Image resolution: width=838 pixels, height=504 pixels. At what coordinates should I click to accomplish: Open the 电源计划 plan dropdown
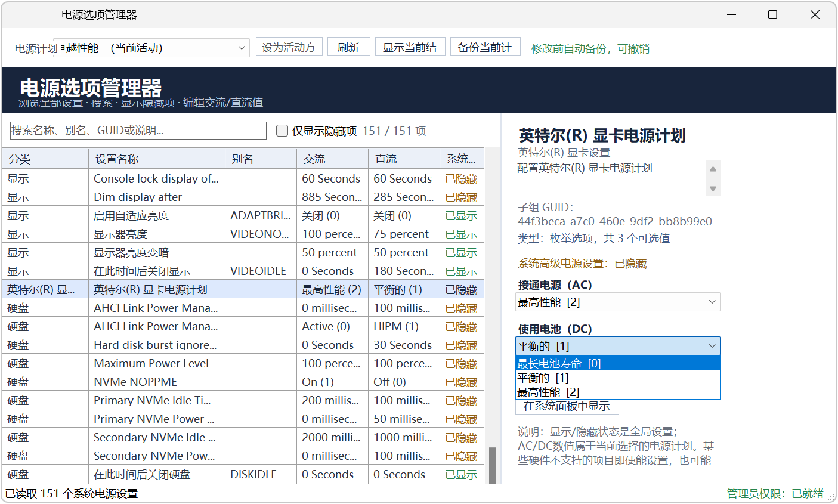coord(151,48)
